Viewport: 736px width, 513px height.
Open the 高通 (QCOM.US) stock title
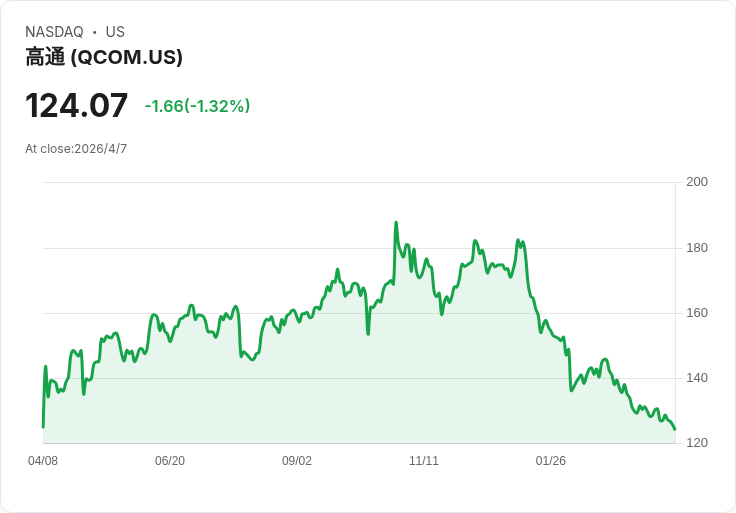click(x=104, y=57)
